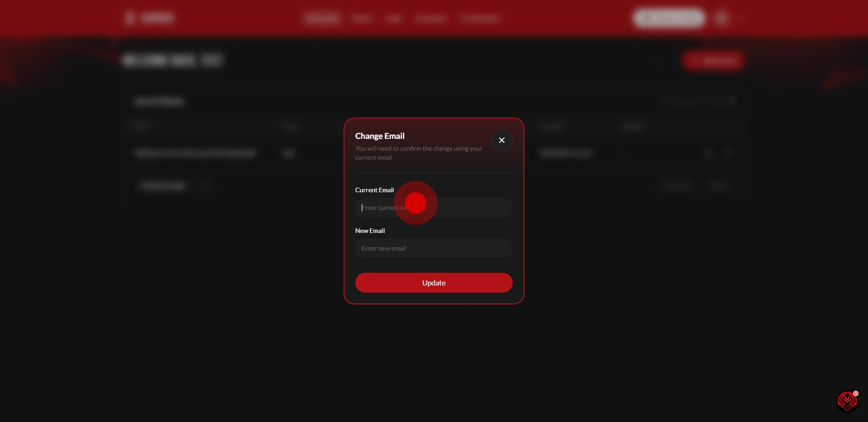The width and height of the screenshot is (868, 422).
Task: Click the rightmost blurred row action icon
Action: tap(727, 153)
